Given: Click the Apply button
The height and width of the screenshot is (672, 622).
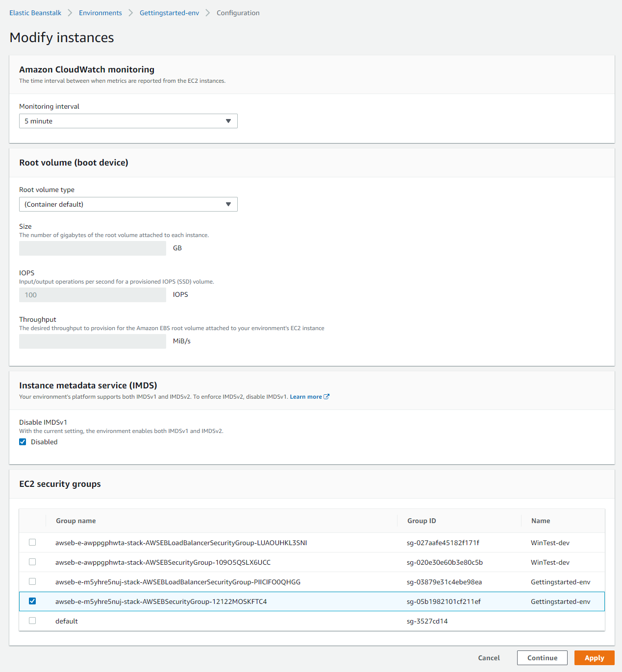Looking at the screenshot, I should coord(594,658).
